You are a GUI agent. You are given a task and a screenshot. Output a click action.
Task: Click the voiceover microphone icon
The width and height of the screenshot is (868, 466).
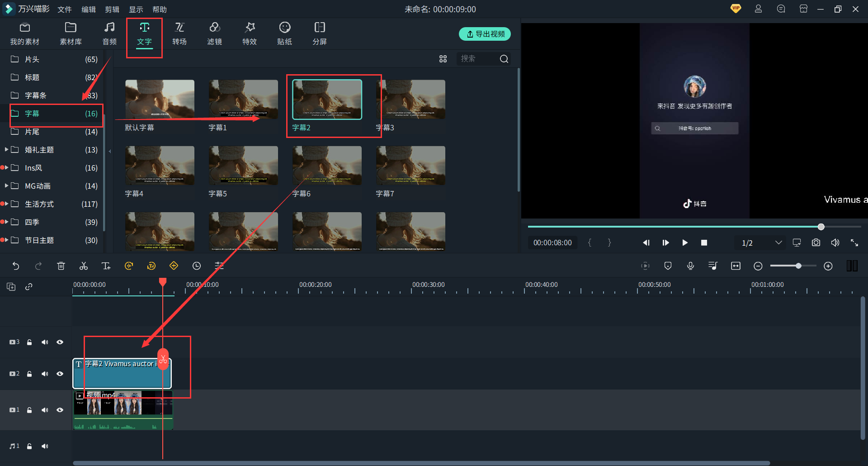tap(690, 266)
